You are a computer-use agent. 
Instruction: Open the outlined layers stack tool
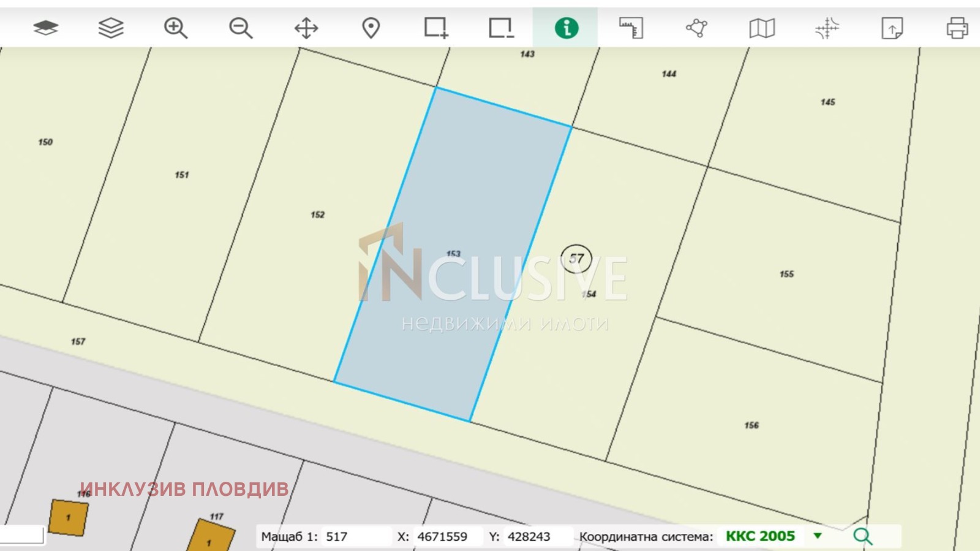pos(111,28)
